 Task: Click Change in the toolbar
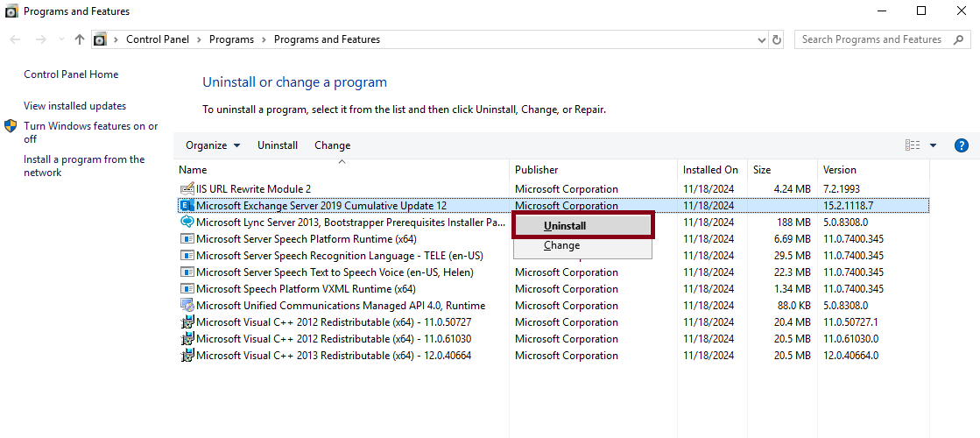coord(333,145)
